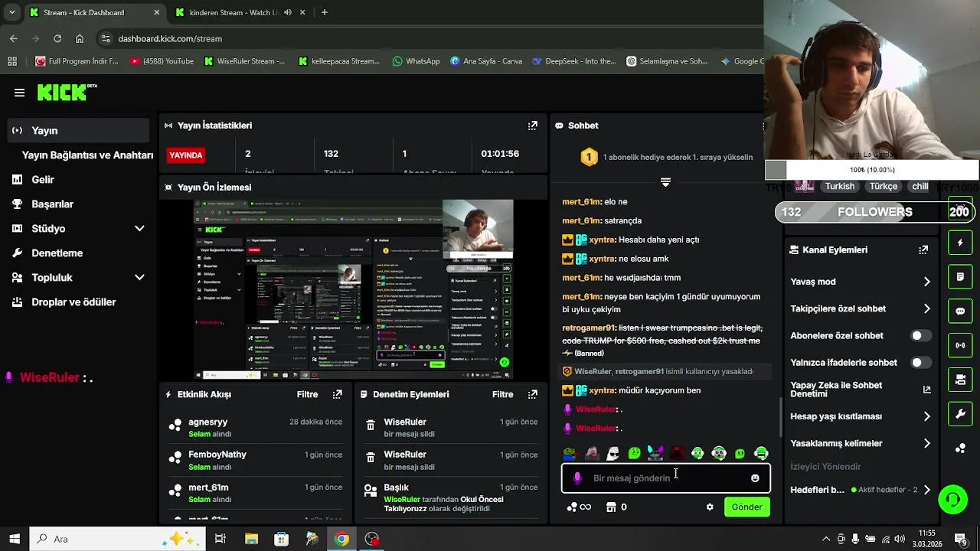Open the Ana Sayfa - Canva bookmark

486,61
